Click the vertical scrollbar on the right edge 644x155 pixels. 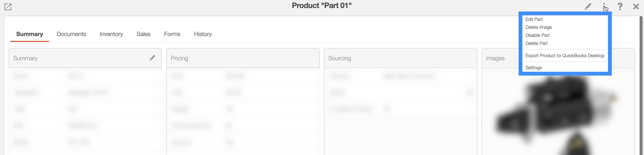point(642,85)
